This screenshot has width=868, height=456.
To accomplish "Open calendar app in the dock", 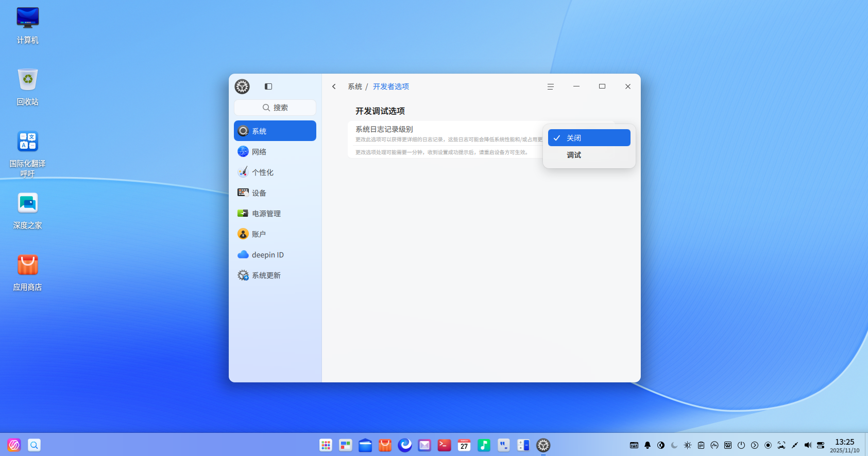I will tap(464, 445).
